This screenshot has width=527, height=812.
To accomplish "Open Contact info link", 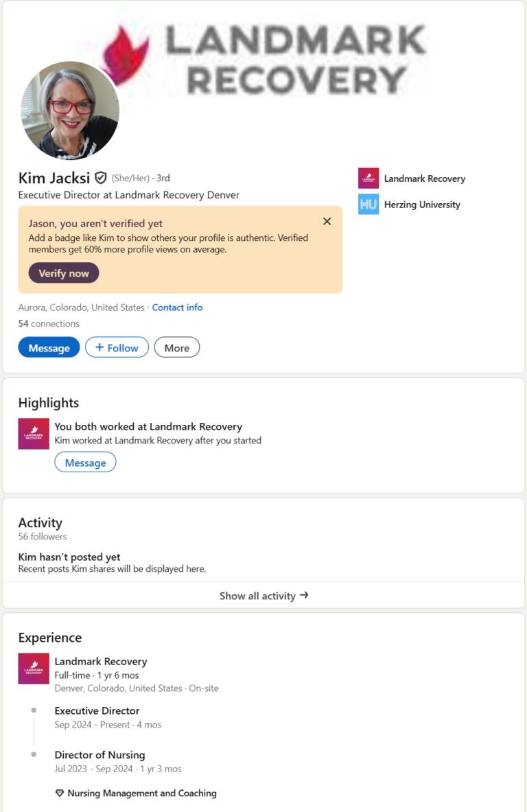I will [x=177, y=308].
